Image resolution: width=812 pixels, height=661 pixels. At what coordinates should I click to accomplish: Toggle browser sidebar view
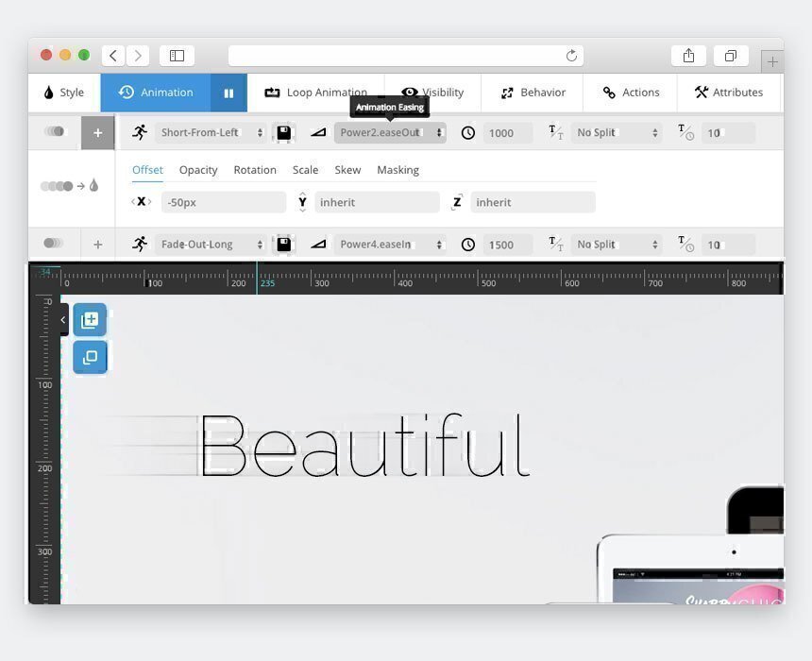coord(177,56)
